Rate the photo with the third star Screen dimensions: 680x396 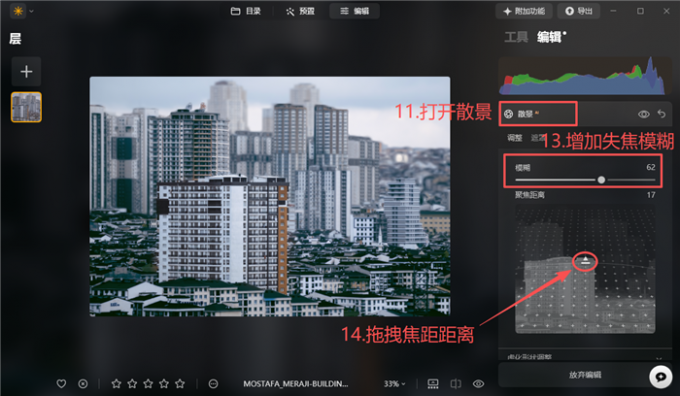pos(148,383)
